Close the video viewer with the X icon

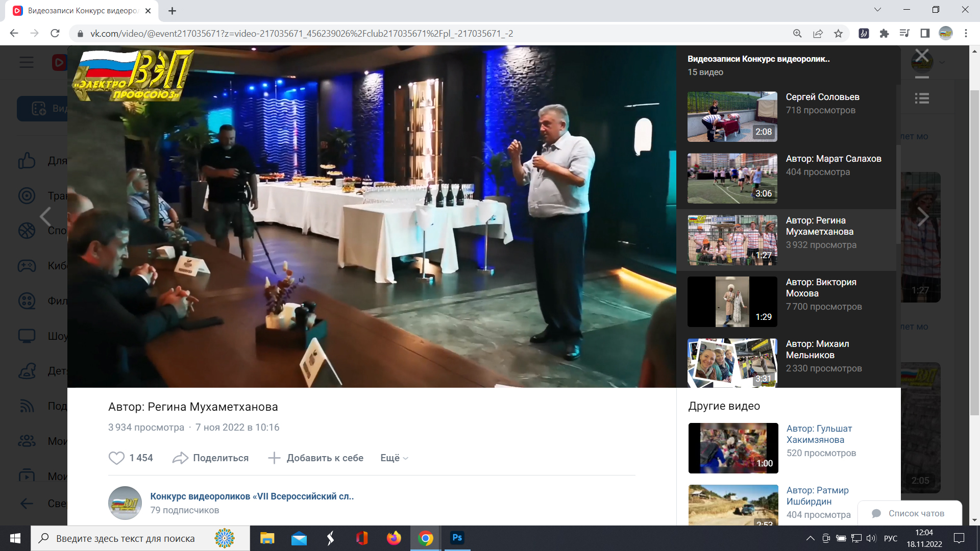point(922,55)
